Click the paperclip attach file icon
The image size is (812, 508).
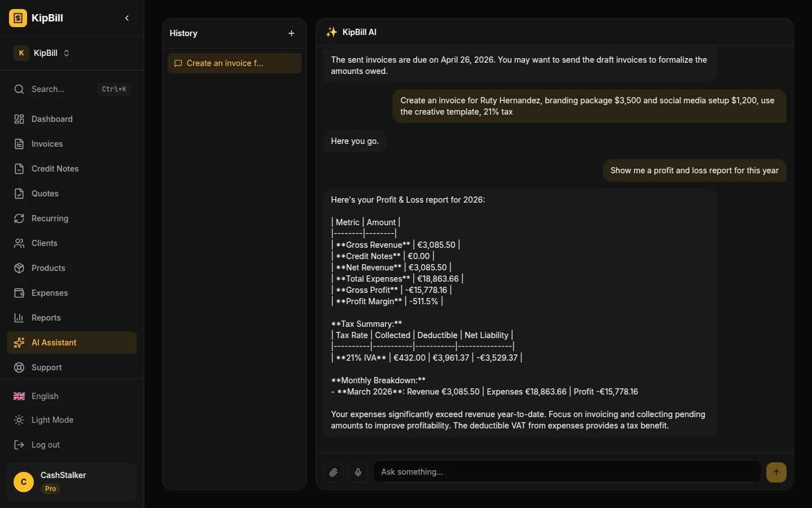coord(333,472)
